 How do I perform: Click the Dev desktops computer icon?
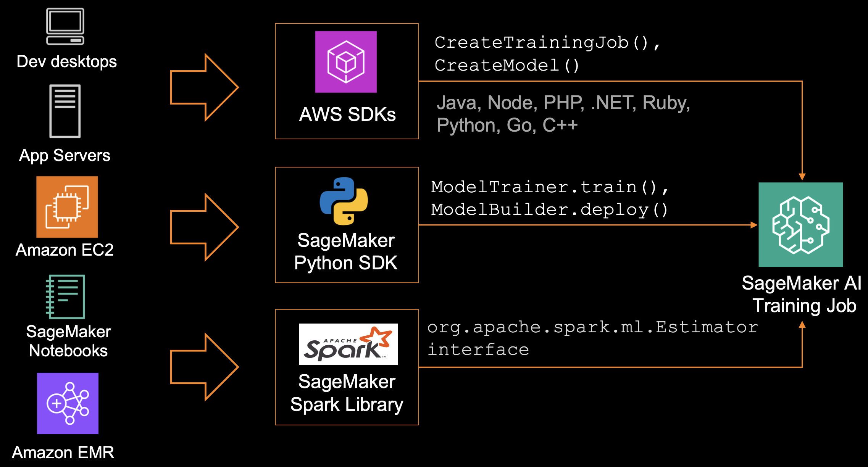tap(65, 26)
